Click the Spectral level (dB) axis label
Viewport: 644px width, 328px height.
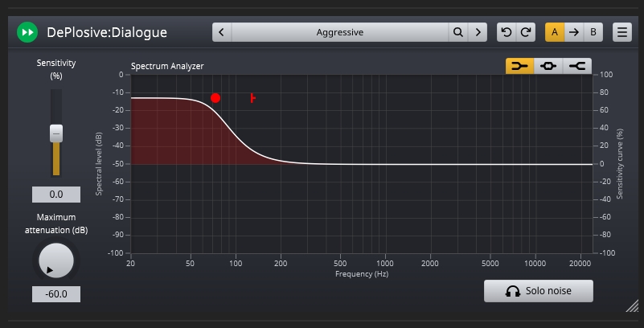coord(99,164)
